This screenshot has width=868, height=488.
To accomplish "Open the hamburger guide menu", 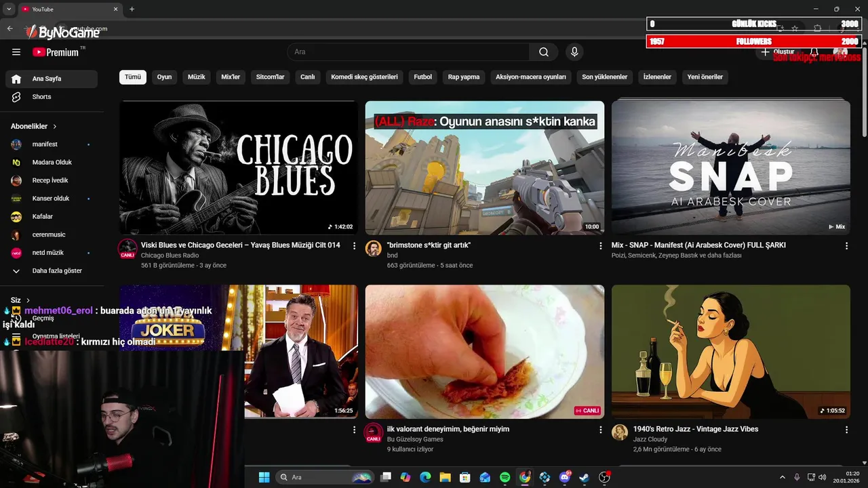I will tap(16, 52).
